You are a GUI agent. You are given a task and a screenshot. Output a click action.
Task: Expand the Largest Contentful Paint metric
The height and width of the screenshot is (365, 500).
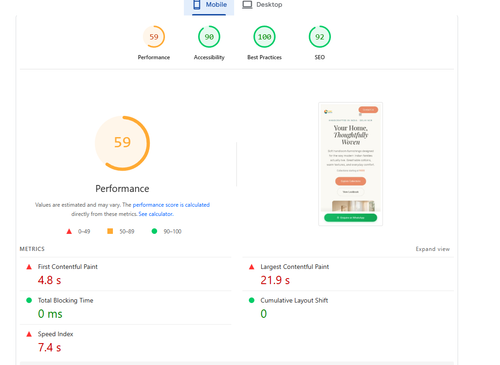(x=348, y=274)
